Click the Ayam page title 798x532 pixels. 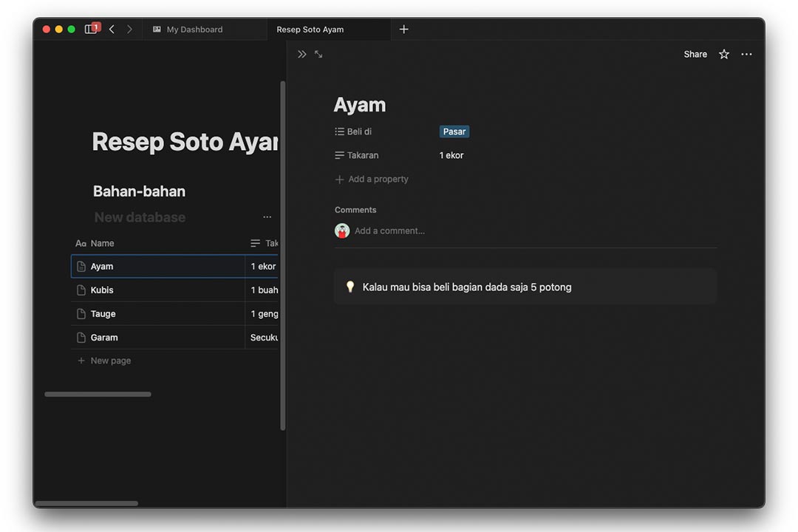pos(360,104)
